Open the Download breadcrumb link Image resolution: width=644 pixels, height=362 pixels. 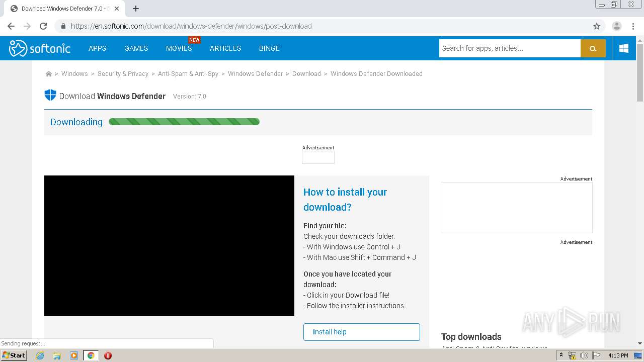pos(306,74)
